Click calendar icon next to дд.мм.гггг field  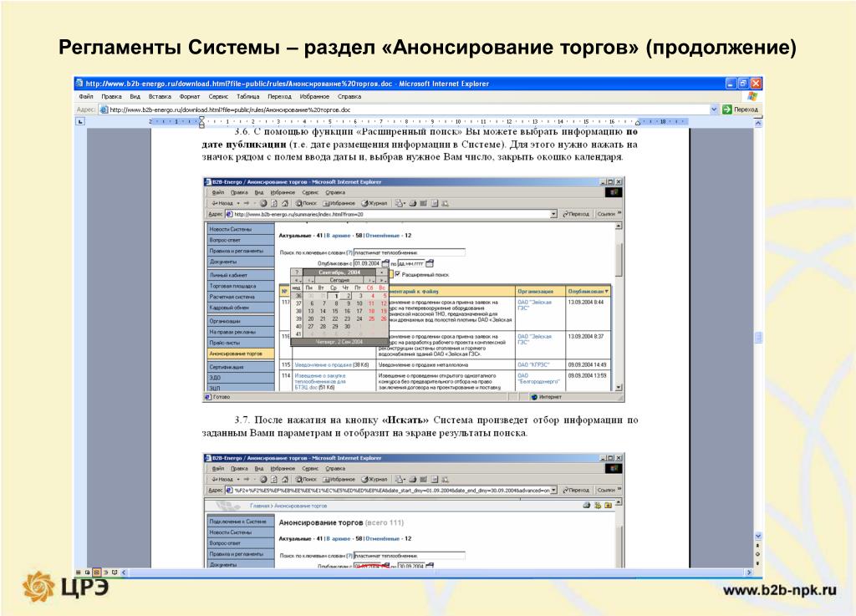[x=430, y=263]
